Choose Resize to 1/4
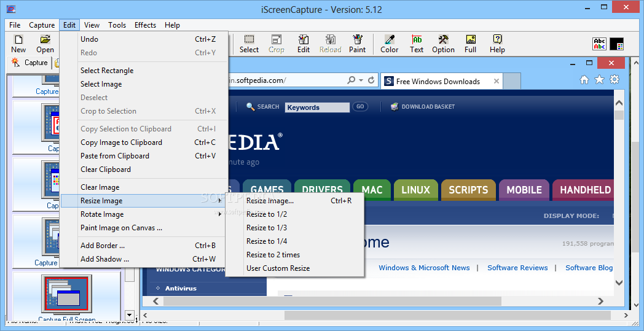Viewport: 644px width, 331px height. click(295, 241)
